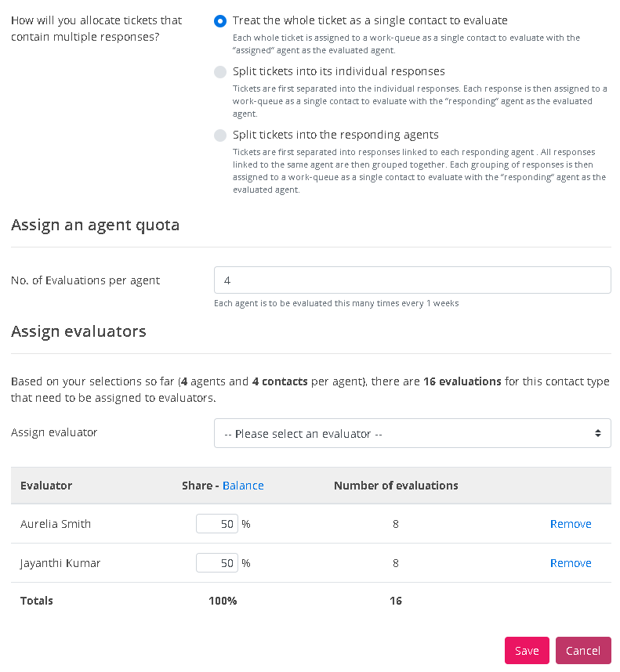
Task: Click the 'Assign an agent quota' heading
Action: (95, 226)
